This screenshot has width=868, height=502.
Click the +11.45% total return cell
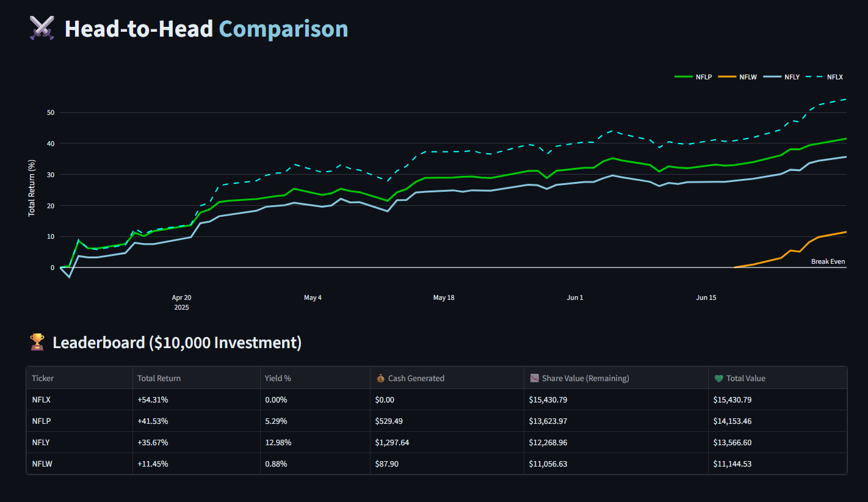197,464
